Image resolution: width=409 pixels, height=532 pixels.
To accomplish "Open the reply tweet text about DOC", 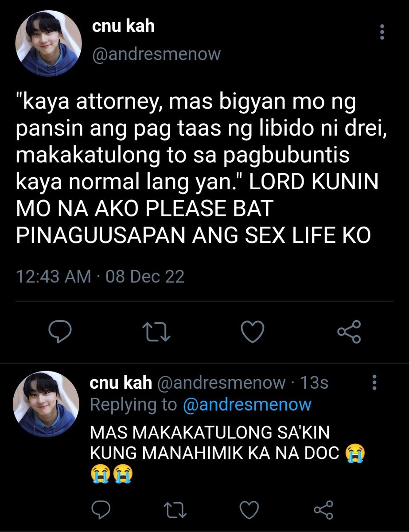I will [x=227, y=454].
